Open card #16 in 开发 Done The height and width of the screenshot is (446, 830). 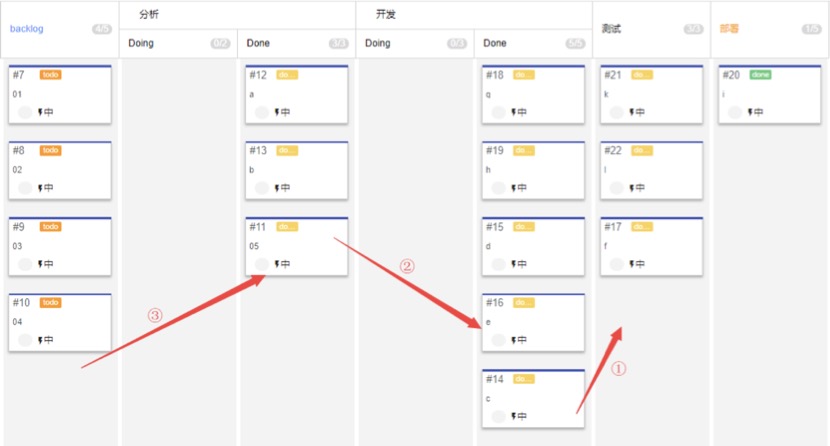tap(533, 322)
